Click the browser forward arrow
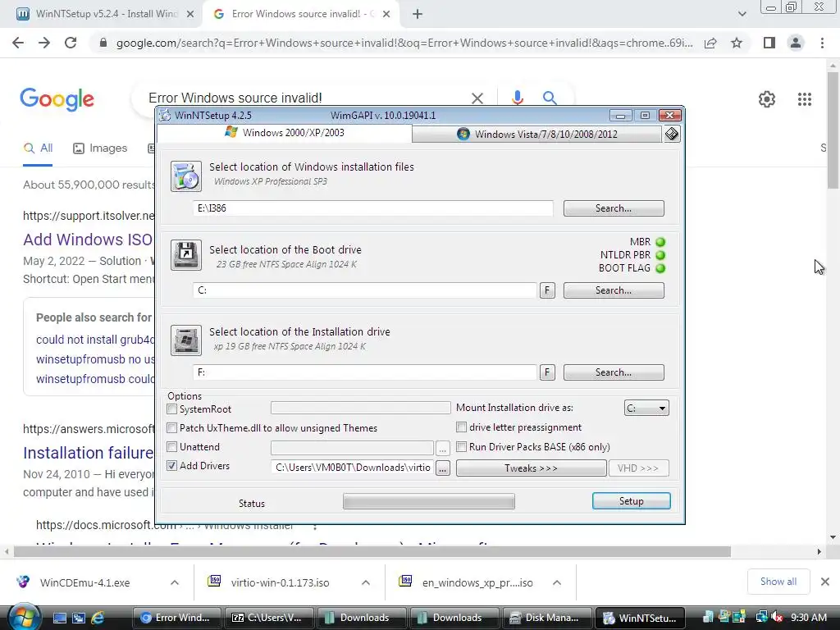 pos(44,43)
